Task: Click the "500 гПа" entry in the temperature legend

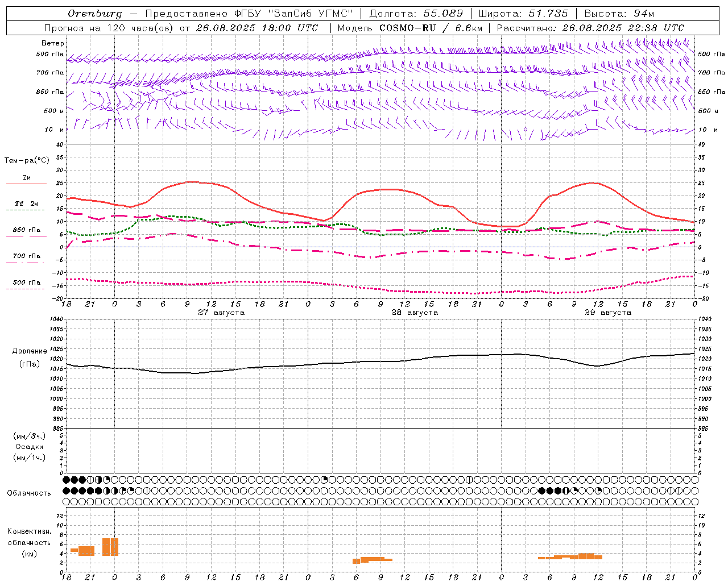Action: [x=27, y=282]
